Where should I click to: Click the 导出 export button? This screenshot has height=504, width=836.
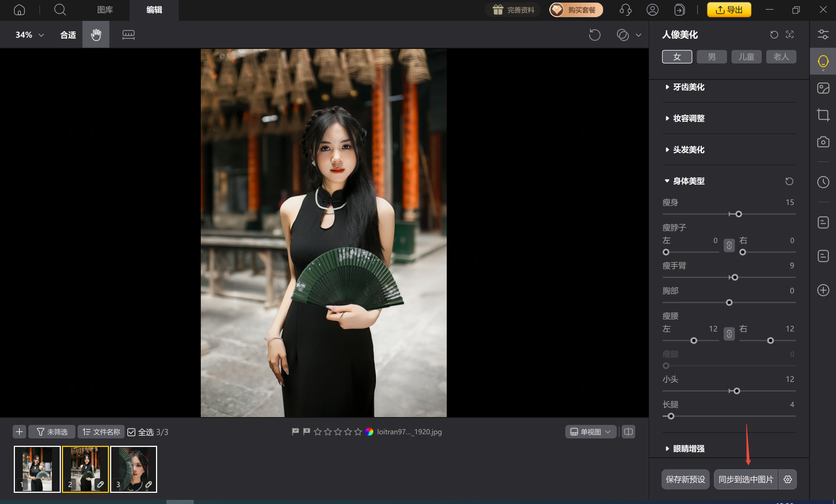pos(729,10)
